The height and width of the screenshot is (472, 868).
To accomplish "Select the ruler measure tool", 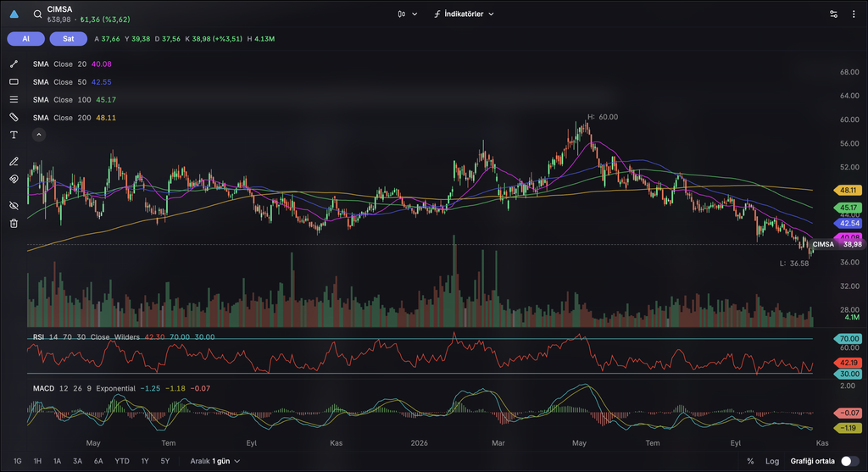I will tap(14, 117).
